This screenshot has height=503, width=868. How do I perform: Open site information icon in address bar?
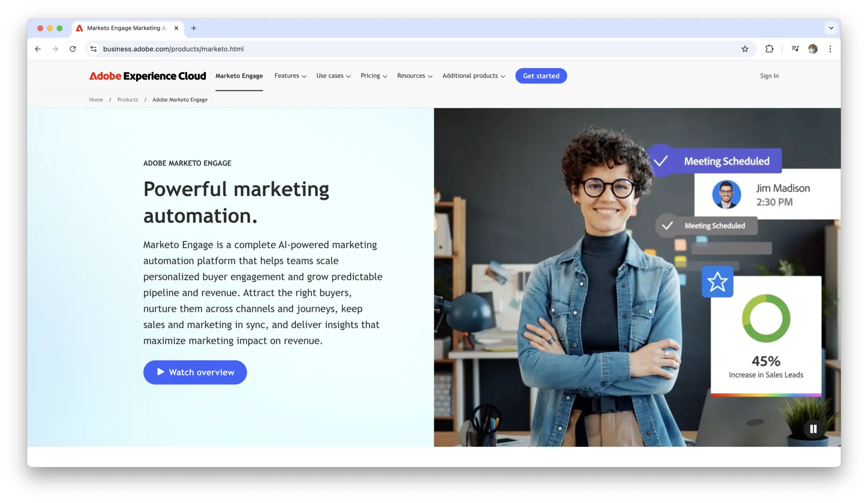pos(94,49)
